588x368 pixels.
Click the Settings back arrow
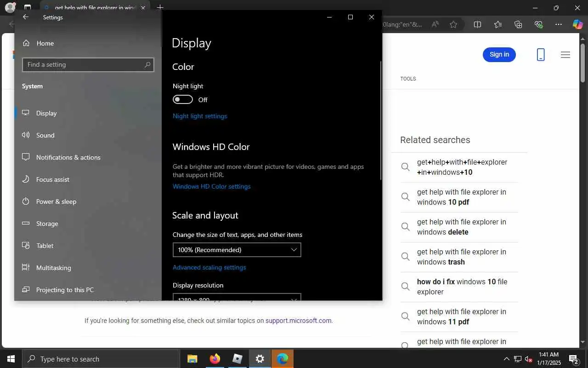(26, 17)
